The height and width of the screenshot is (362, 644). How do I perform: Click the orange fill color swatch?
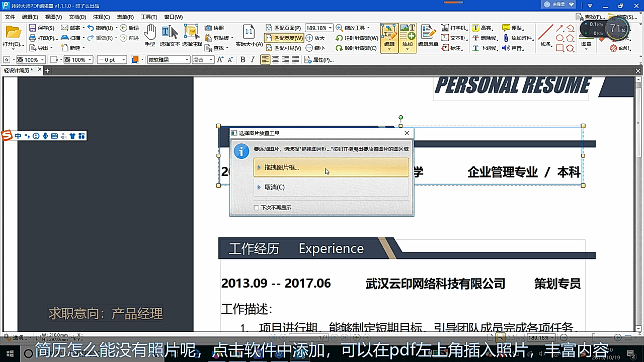[135, 60]
